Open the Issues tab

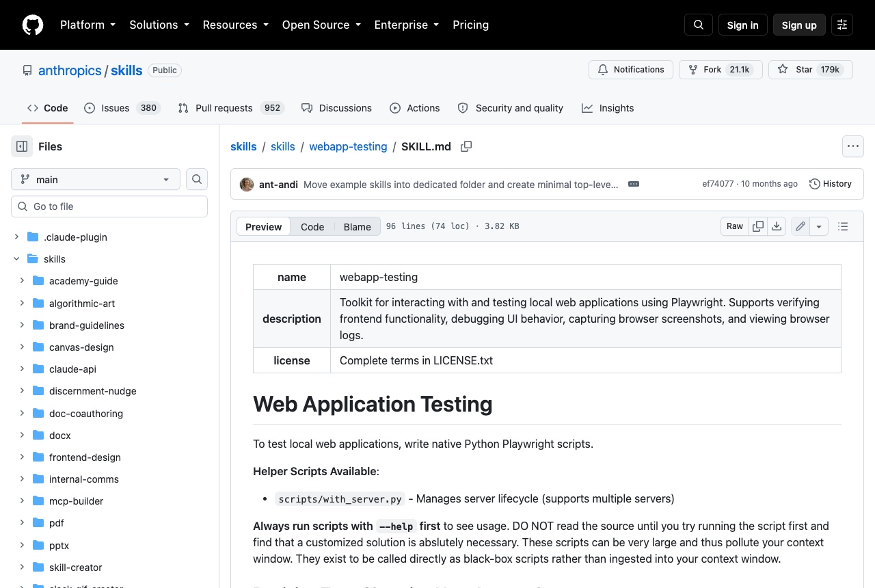pyautogui.click(x=122, y=108)
